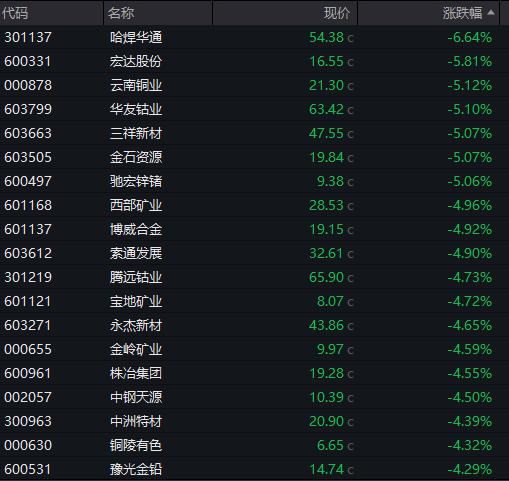This screenshot has height=481, width=509.
Task: Open the 中洲特材 stock name
Action: coord(136,421)
